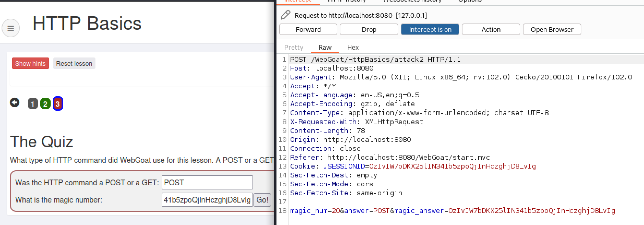Viewport: 644px width, 225px height.
Task: Open the Action menu
Action: click(x=491, y=30)
